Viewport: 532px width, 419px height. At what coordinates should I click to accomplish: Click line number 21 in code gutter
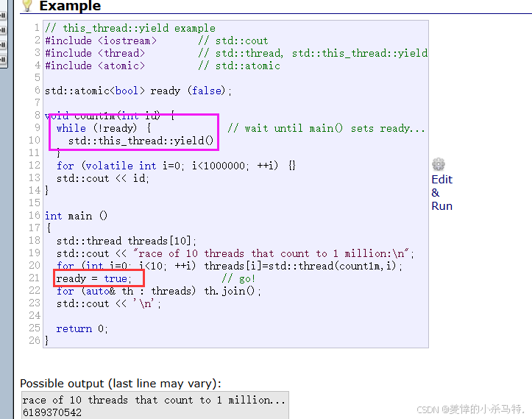click(35, 278)
